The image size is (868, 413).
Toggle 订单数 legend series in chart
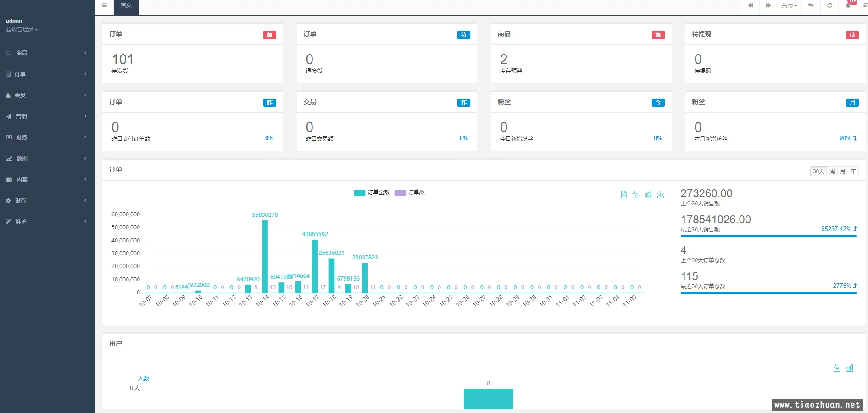(x=410, y=193)
